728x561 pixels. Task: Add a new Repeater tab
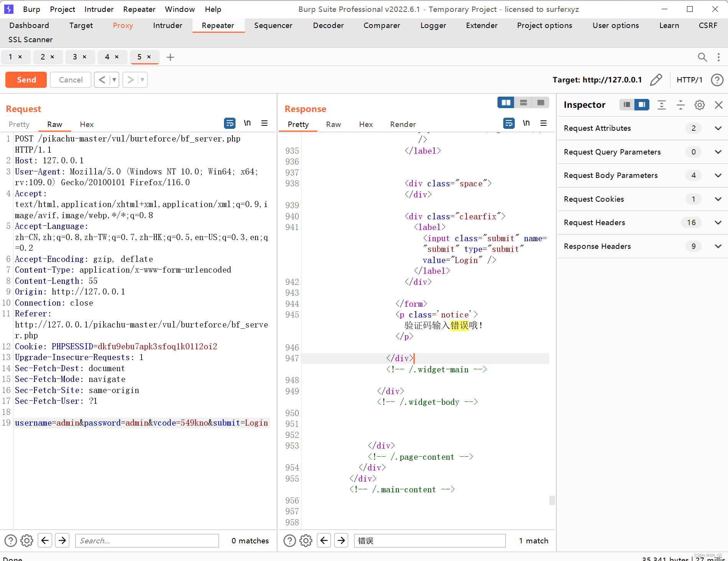pos(170,57)
